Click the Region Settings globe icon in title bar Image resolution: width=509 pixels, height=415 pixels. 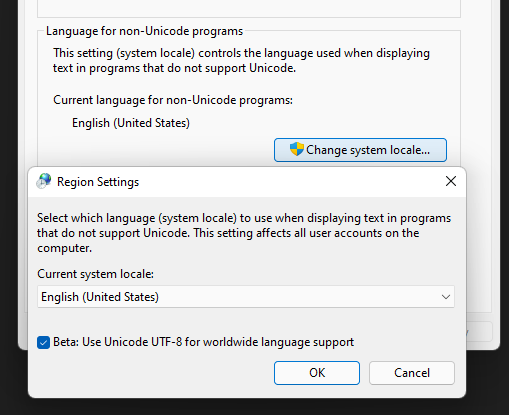tap(44, 181)
